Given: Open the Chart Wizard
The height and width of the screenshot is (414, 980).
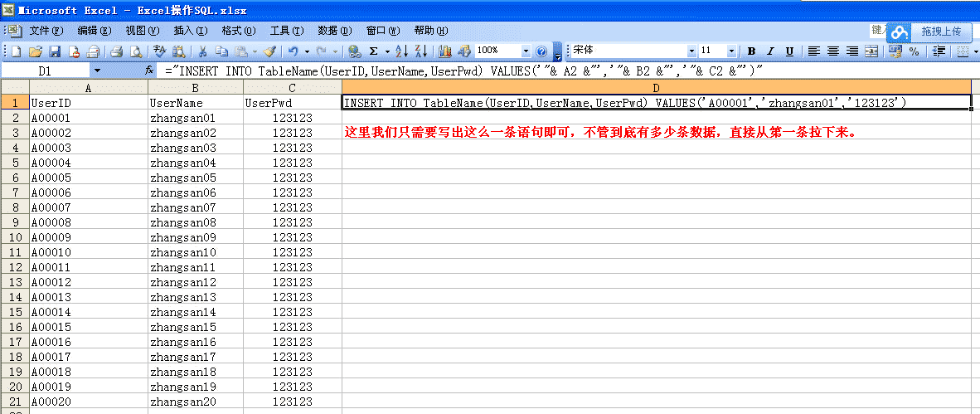Looking at the screenshot, I should point(445,51).
